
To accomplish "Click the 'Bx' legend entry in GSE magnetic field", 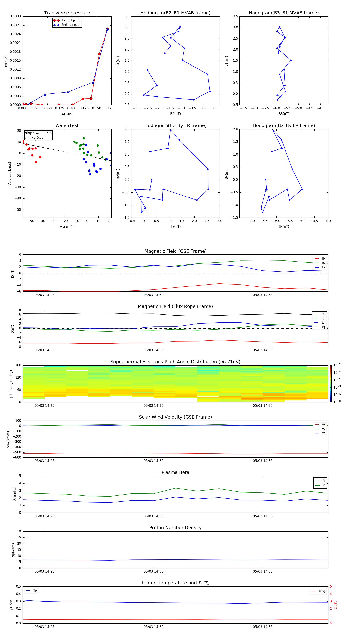I will [320, 259].
